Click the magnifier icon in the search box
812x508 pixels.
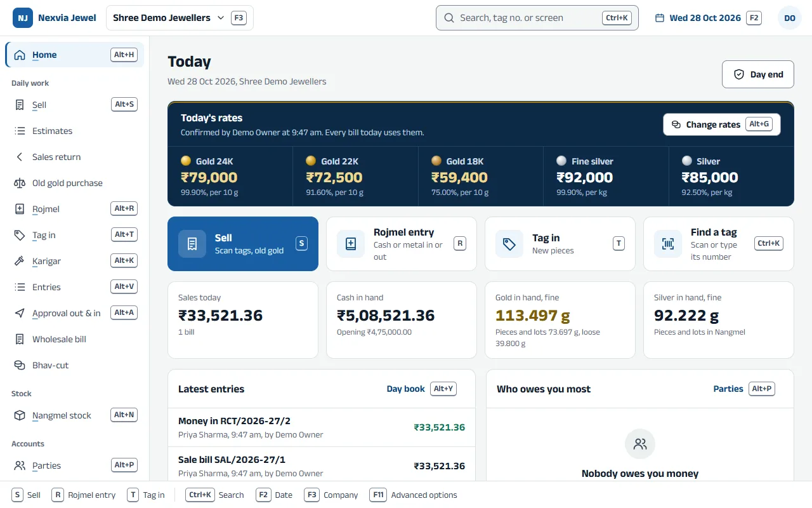pos(449,18)
